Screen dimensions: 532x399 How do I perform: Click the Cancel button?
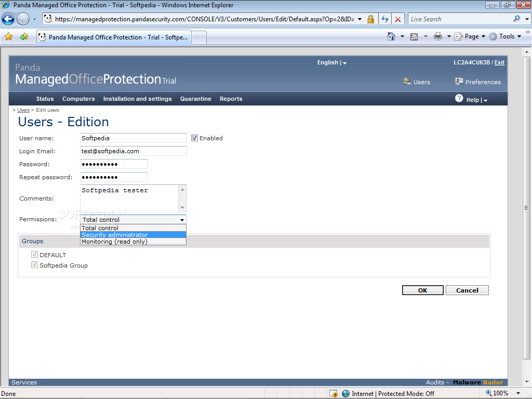[467, 290]
